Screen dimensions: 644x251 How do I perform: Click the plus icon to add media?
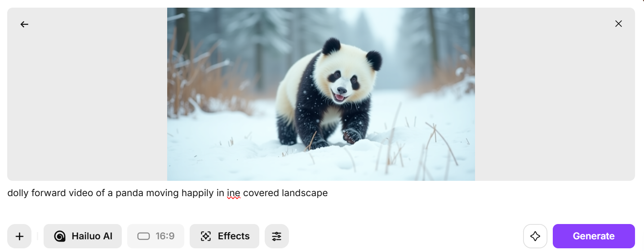pos(19,236)
